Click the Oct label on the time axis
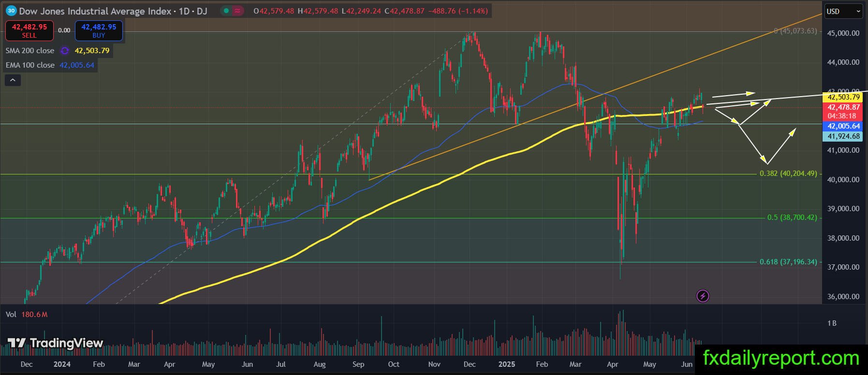 (x=394, y=364)
